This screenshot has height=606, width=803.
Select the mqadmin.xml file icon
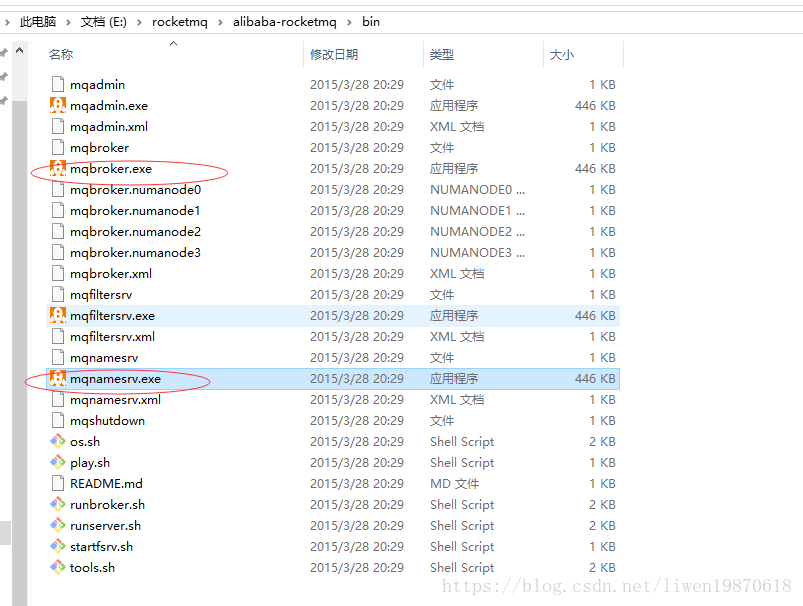pos(58,127)
